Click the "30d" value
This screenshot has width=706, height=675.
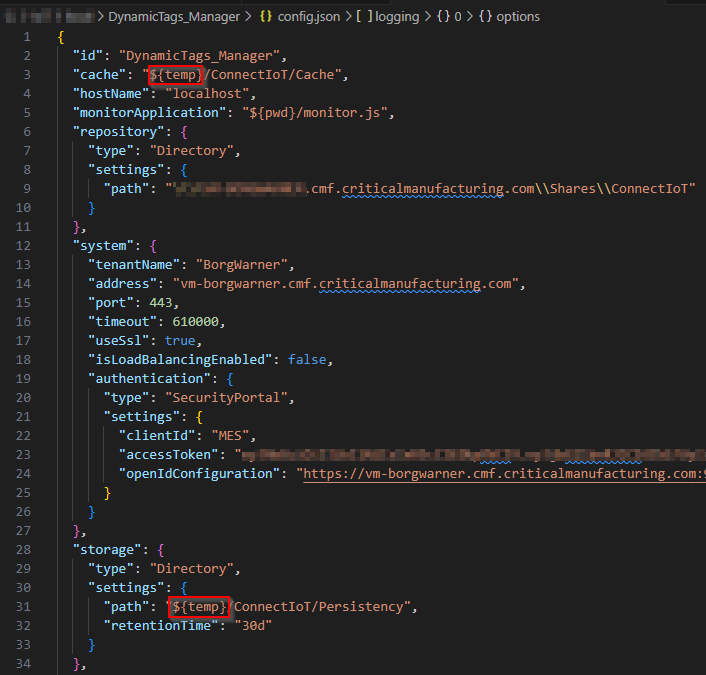[253, 625]
